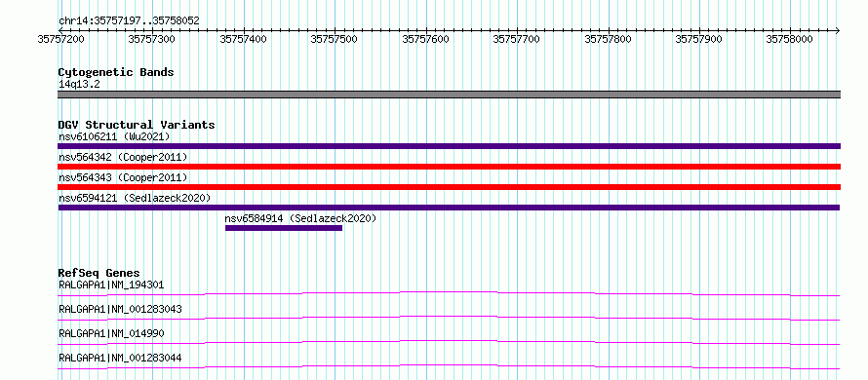Click the RALGAPA1|NM_194301 gene label

(x=111, y=285)
